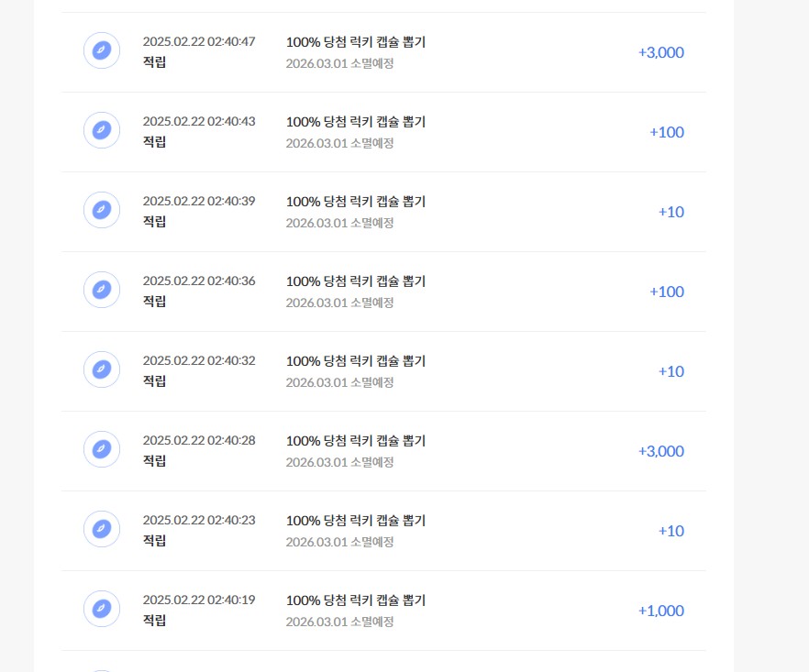Click the point icon for the 02:40:32 entry
This screenshot has height=672, width=809.
pyautogui.click(x=102, y=369)
